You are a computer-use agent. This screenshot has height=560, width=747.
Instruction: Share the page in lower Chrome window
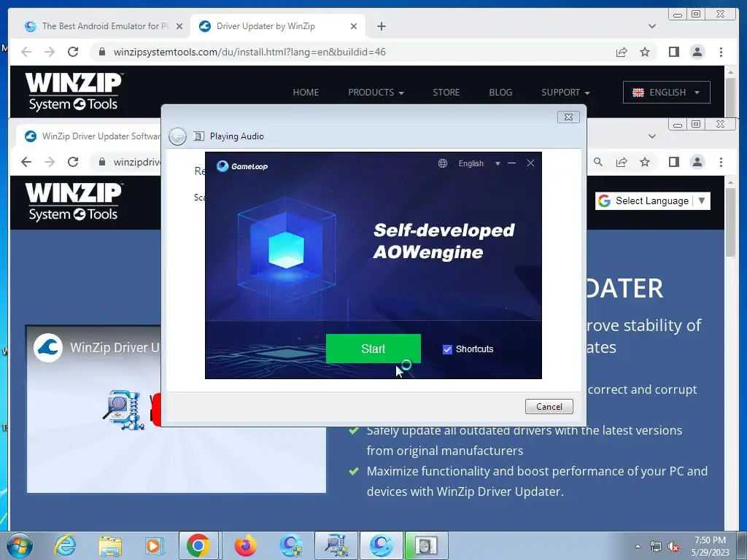pyautogui.click(x=622, y=162)
